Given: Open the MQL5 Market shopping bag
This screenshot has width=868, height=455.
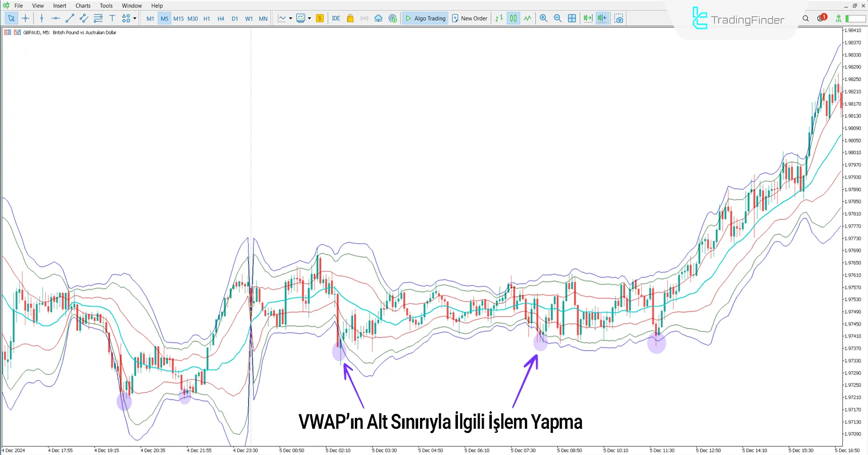Looking at the screenshot, I should click(x=350, y=18).
